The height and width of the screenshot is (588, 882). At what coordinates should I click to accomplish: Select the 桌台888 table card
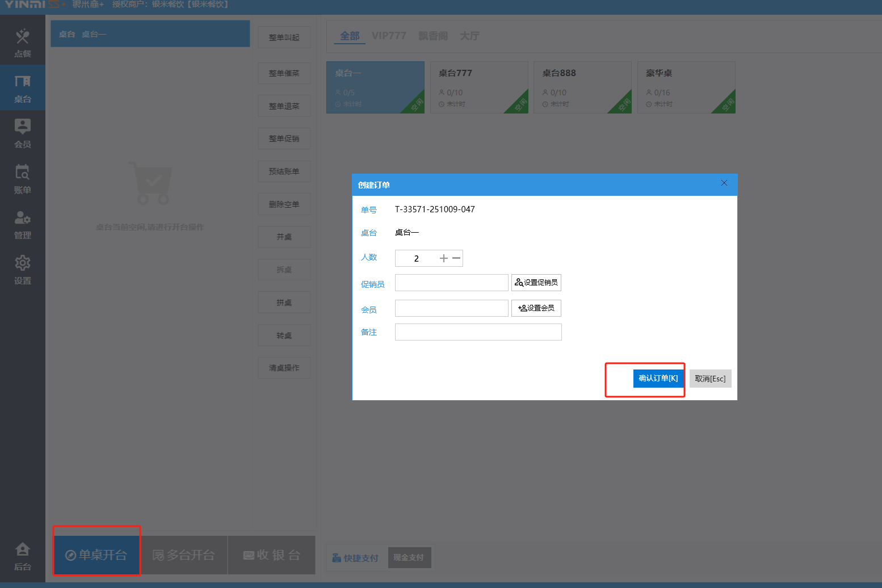tap(582, 87)
